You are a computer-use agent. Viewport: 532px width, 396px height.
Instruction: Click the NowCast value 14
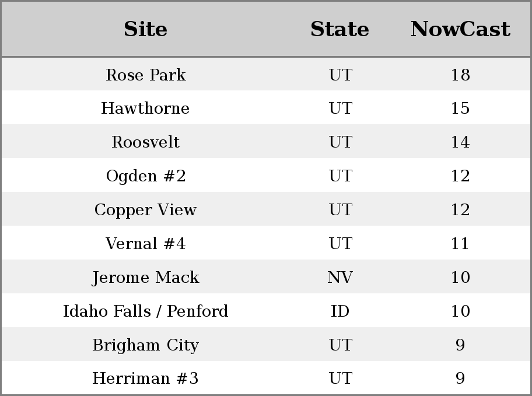coord(460,142)
